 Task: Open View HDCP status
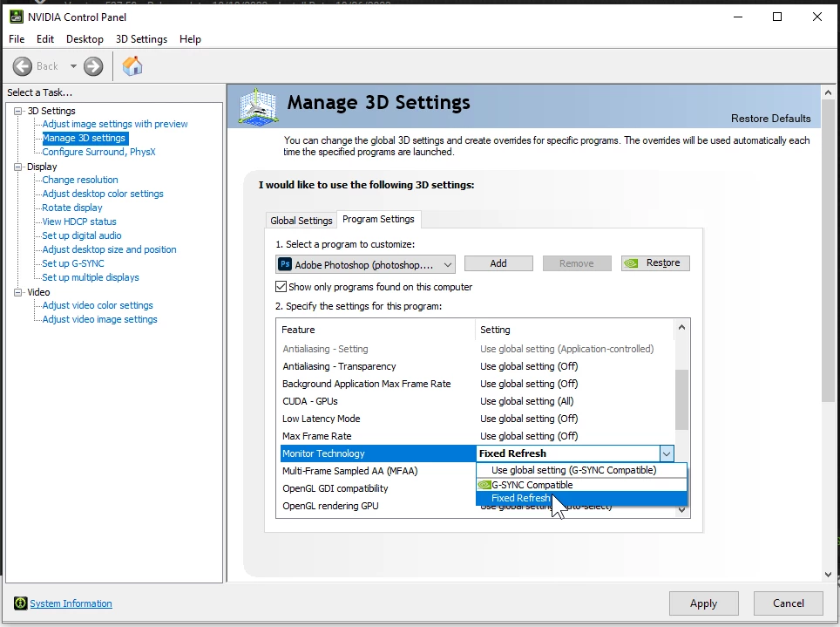(78, 221)
